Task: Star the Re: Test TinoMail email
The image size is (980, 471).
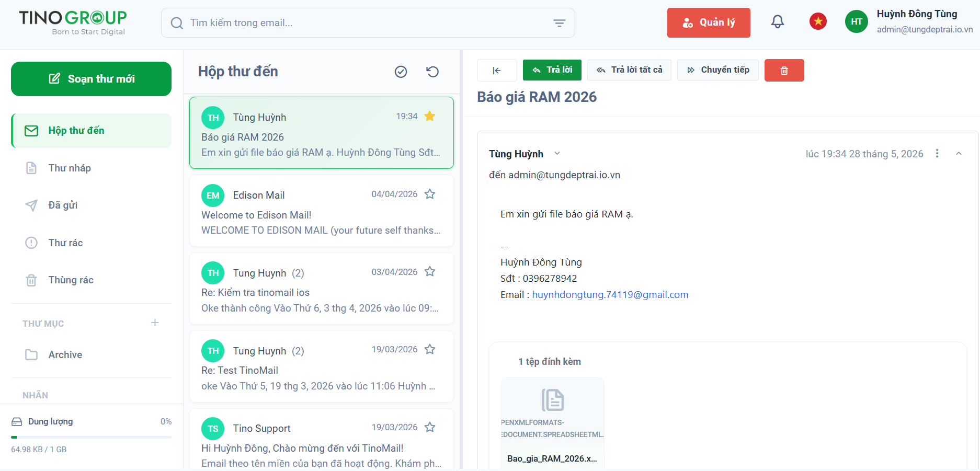Action: point(430,349)
